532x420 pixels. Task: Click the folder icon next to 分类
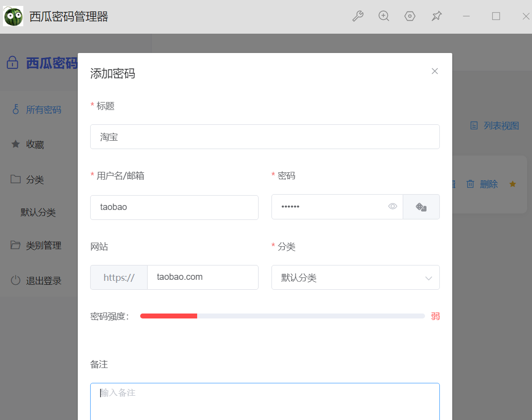16,179
